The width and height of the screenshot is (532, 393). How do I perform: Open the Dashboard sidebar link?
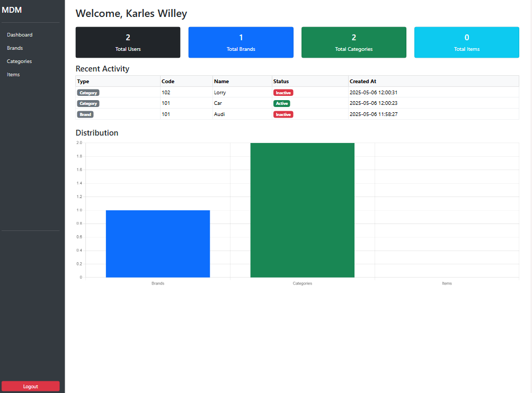click(x=20, y=34)
